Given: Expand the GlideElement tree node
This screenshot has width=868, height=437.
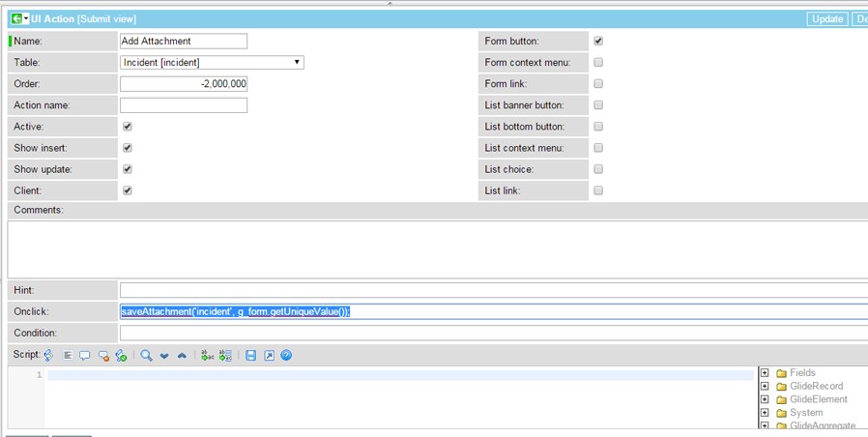Looking at the screenshot, I should (765, 399).
